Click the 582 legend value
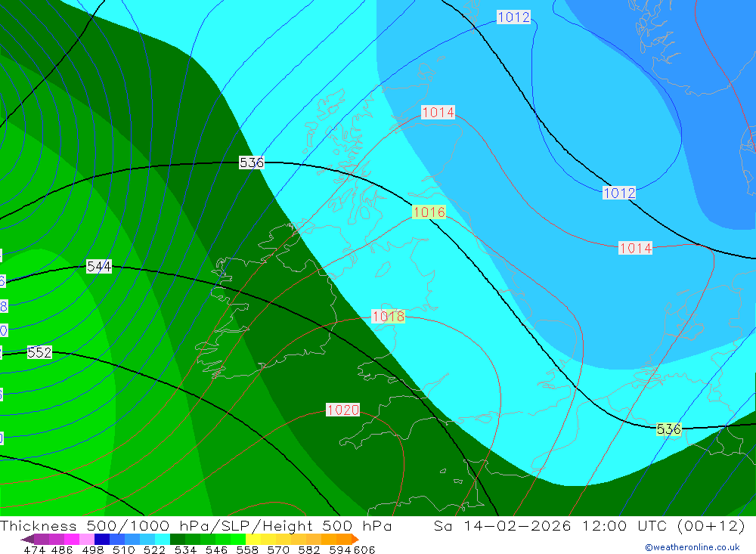 point(308,549)
